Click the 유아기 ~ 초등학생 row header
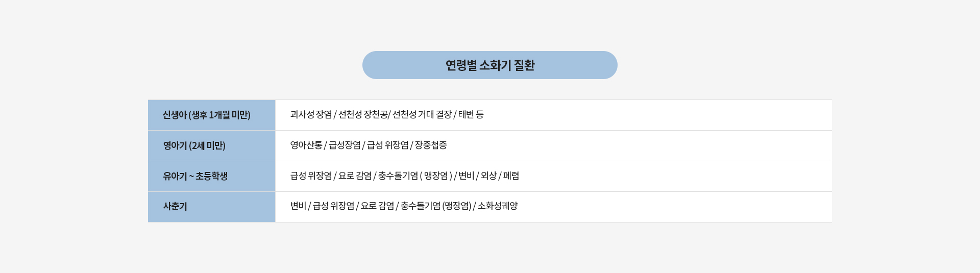Image resolution: width=980 pixels, height=273 pixels. [x=195, y=176]
